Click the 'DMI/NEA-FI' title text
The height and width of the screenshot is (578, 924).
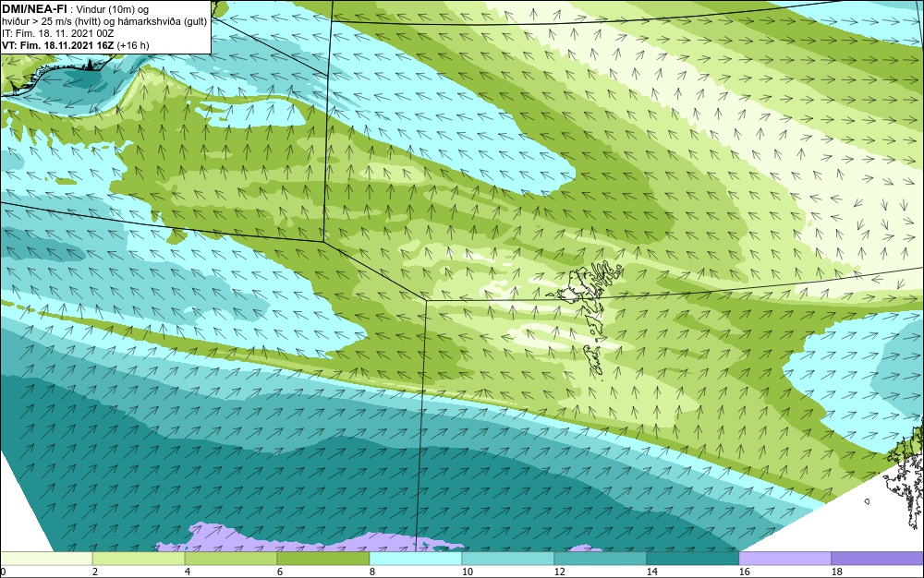tap(33, 9)
